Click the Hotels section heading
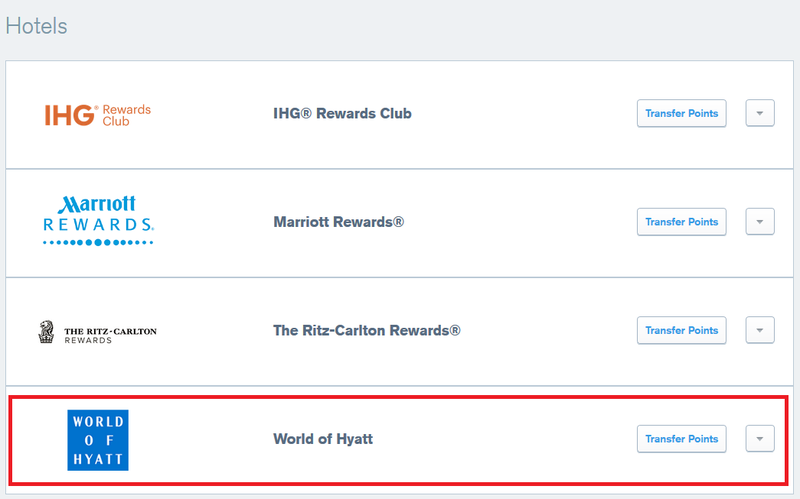This screenshot has height=499, width=800. [37, 26]
